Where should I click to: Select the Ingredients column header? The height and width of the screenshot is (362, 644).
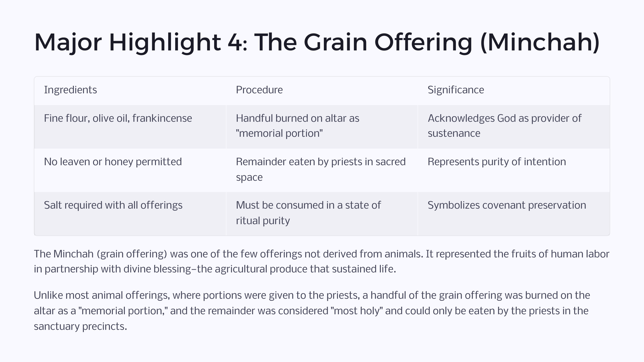point(130,90)
